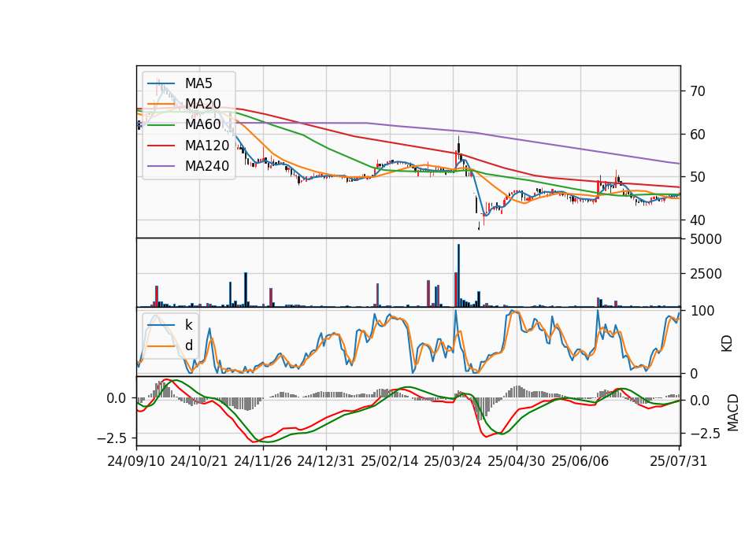Click the k legend entry in KD panel
This screenshot has height=543, width=756.
tap(188, 325)
